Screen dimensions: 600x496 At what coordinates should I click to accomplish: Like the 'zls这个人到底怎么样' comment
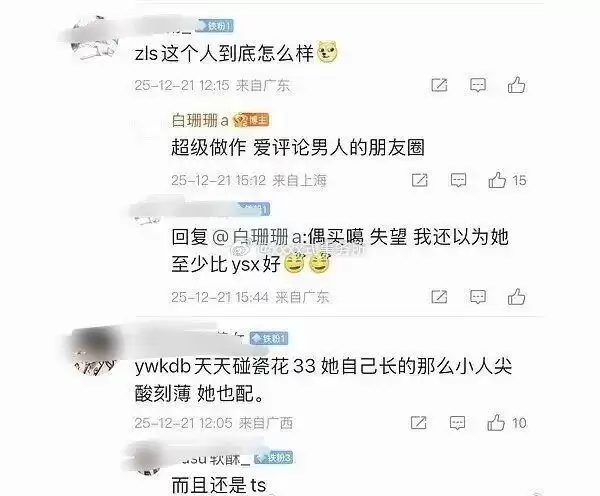click(x=517, y=85)
